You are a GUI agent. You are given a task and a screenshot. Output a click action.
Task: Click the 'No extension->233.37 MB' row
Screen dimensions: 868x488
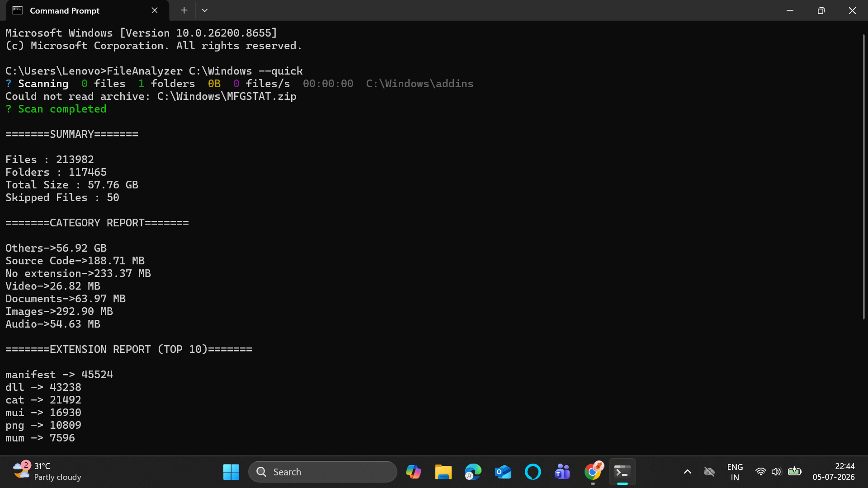click(78, 273)
